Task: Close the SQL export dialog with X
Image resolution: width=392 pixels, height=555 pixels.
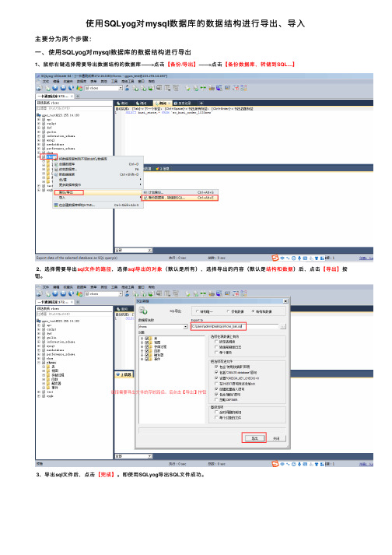Action: [285, 301]
